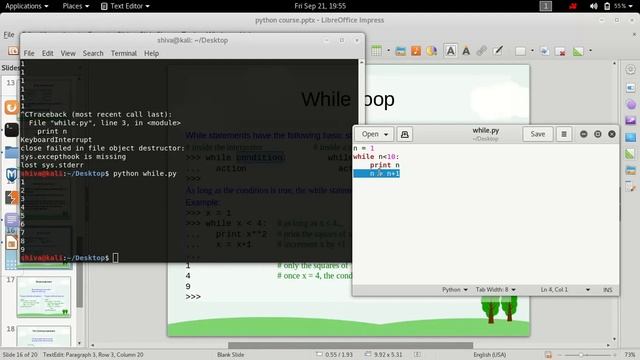Click the 'print n' line in gedit
Image resolution: width=640 pixels, height=360 pixels.
point(384,165)
